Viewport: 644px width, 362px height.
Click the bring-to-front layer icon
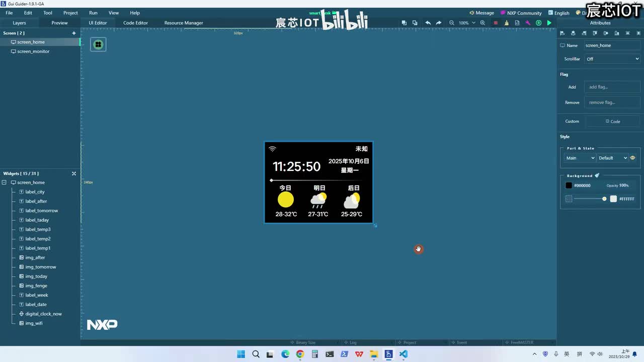(404, 23)
